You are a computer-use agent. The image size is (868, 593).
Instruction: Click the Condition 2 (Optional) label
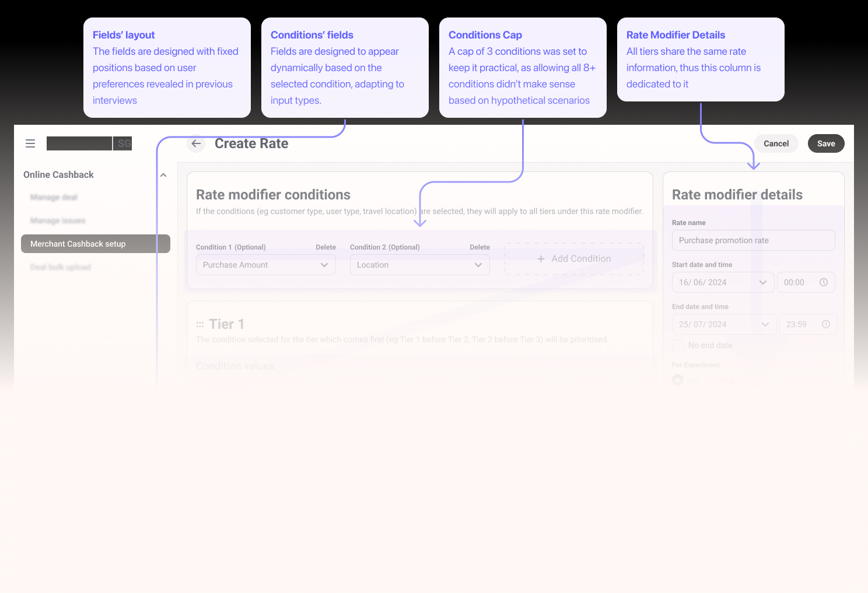pos(385,247)
